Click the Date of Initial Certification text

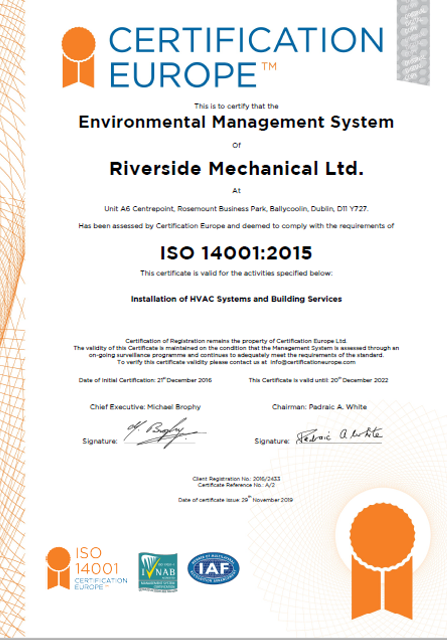(145, 380)
